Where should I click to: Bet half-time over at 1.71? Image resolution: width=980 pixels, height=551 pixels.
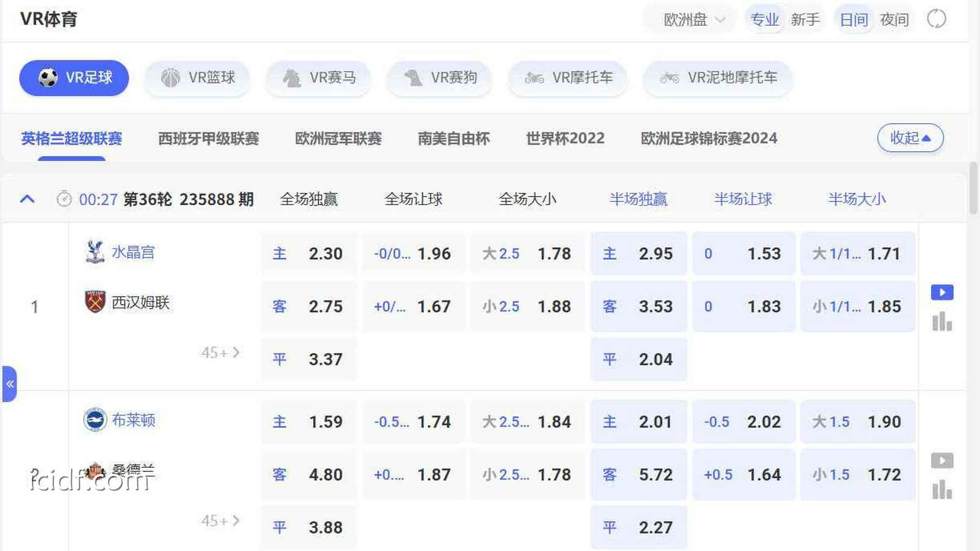(858, 253)
